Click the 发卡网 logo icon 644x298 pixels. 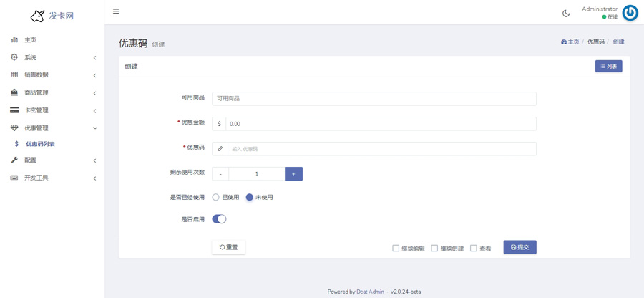tap(37, 16)
